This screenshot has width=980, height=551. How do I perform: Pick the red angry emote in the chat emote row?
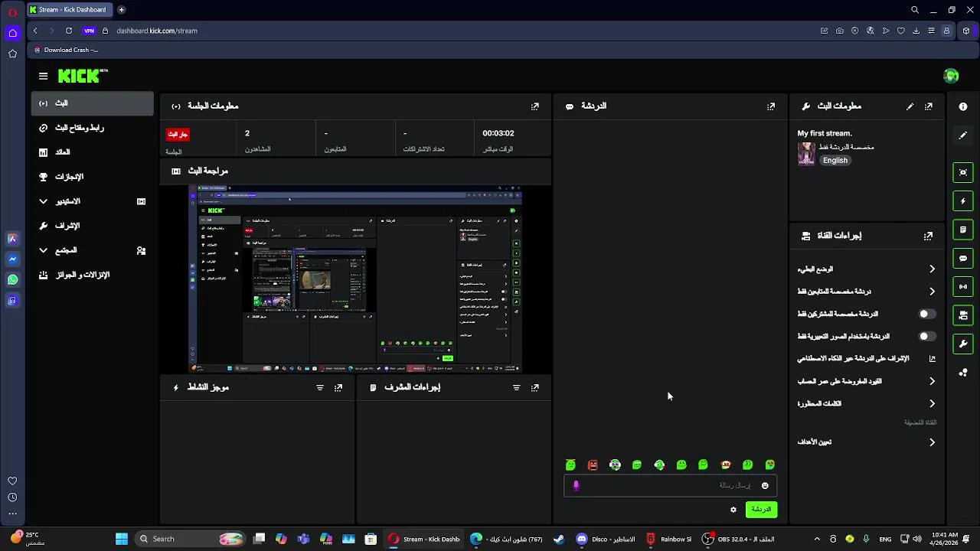(x=593, y=465)
